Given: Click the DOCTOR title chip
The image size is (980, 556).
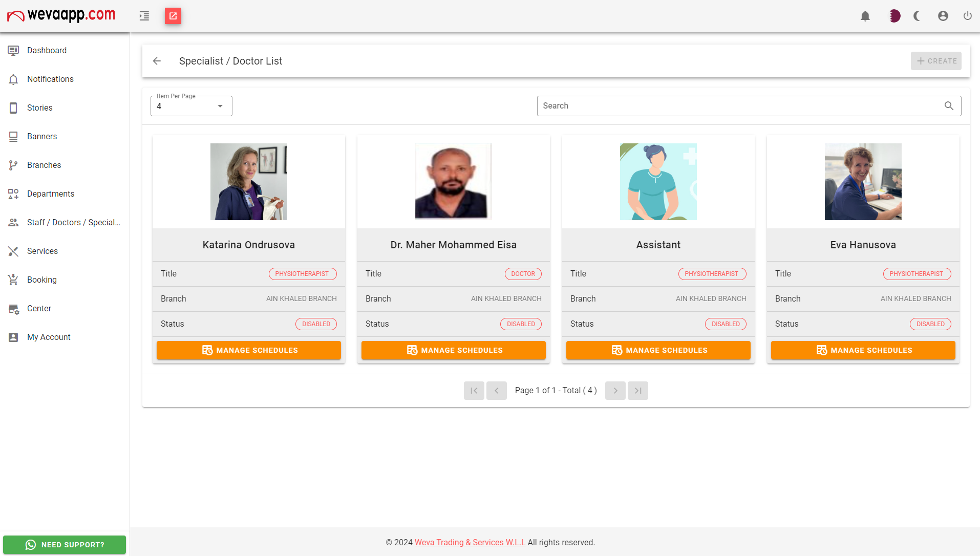Looking at the screenshot, I should (523, 274).
